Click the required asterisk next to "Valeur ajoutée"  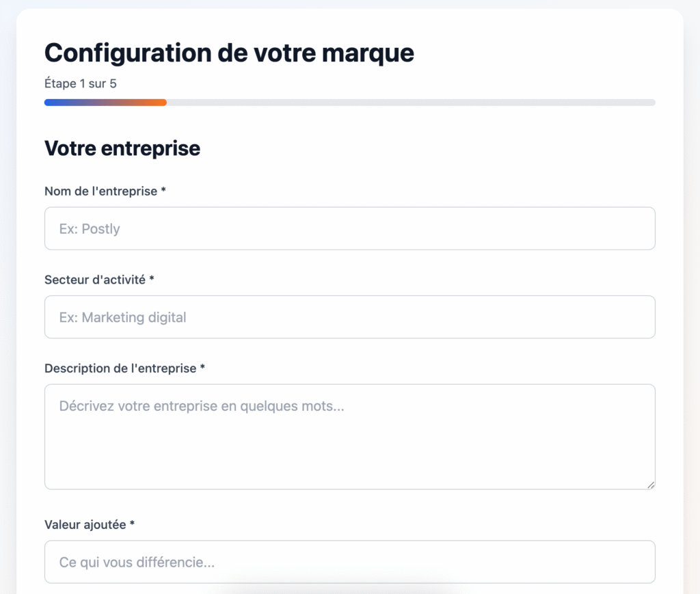click(x=132, y=525)
